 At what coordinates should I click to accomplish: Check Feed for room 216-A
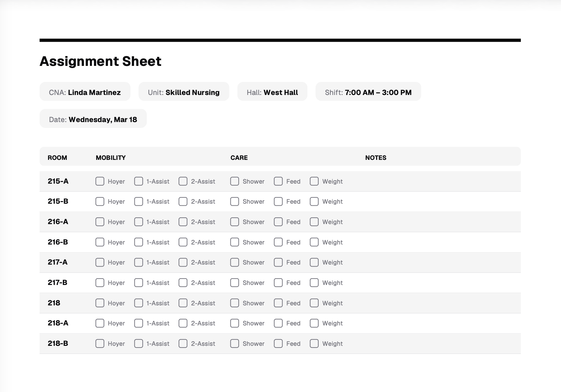[x=278, y=222]
